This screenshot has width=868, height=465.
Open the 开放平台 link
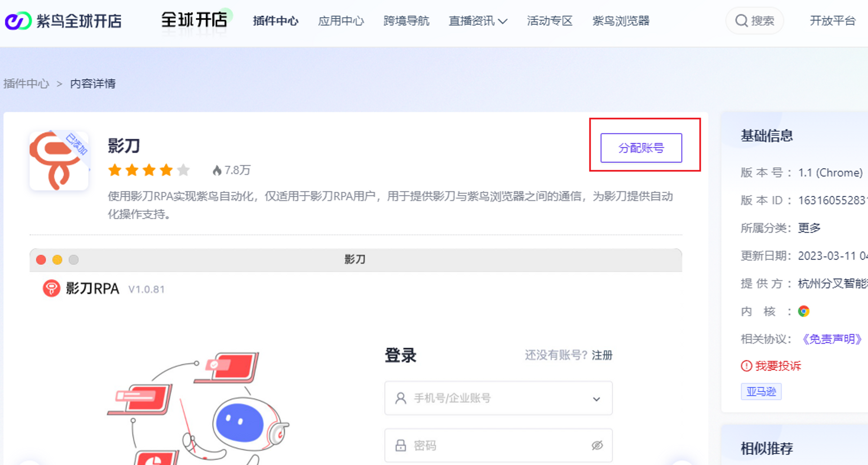coord(832,21)
